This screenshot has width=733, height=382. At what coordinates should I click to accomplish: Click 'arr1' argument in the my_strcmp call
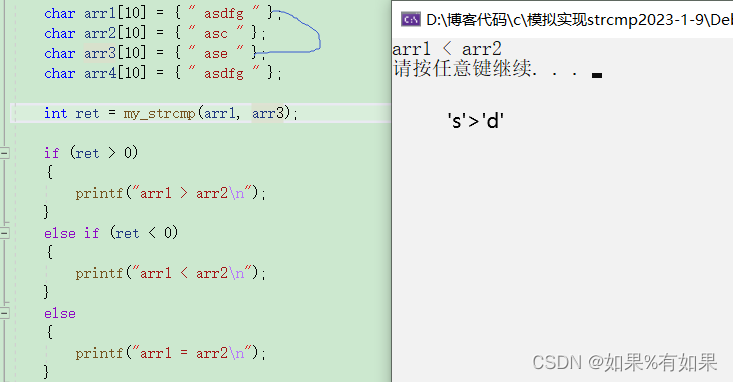[219, 113]
